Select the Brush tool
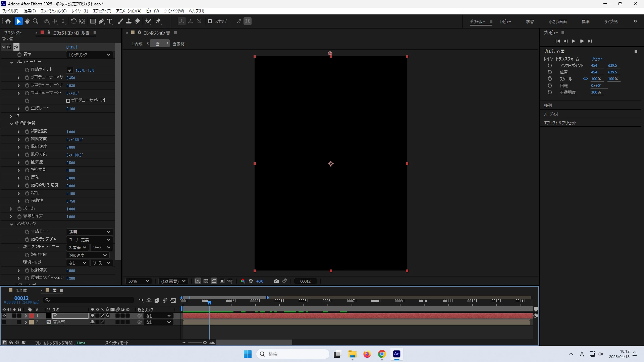This screenshot has height=362, width=644. pos(120,21)
